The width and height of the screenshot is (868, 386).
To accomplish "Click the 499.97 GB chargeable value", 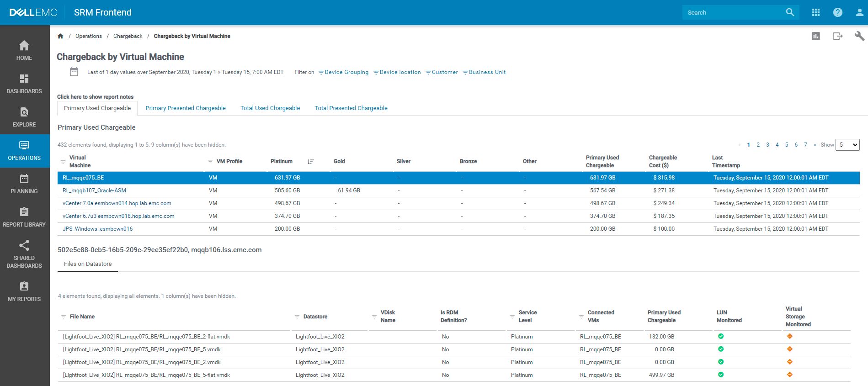I will pyautogui.click(x=661, y=375).
